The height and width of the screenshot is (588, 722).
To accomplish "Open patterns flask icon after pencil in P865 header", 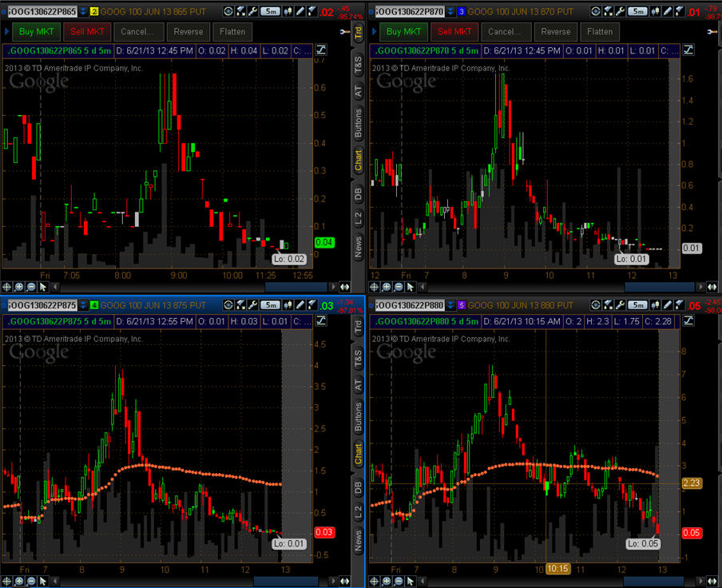I will pyautogui.click(x=311, y=11).
